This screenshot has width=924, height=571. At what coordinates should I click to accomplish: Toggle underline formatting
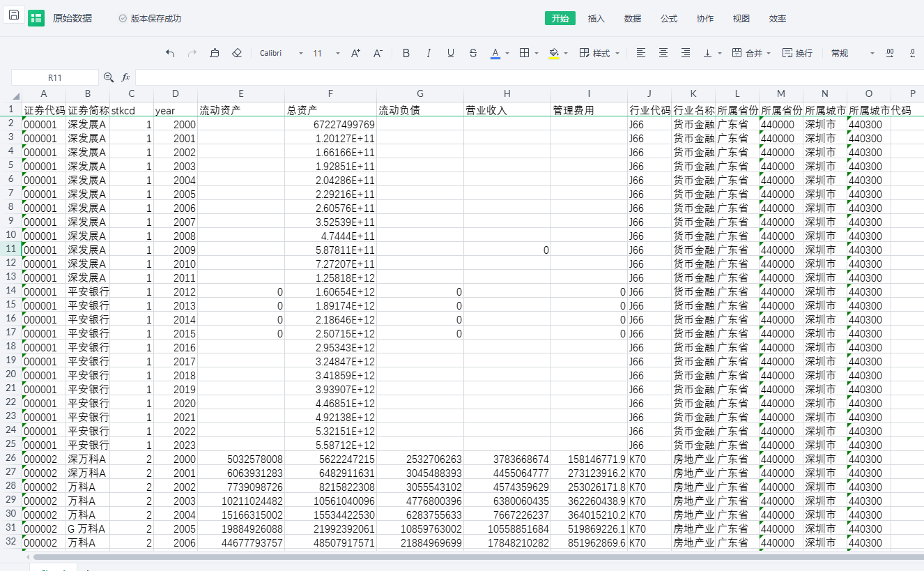tap(451, 53)
